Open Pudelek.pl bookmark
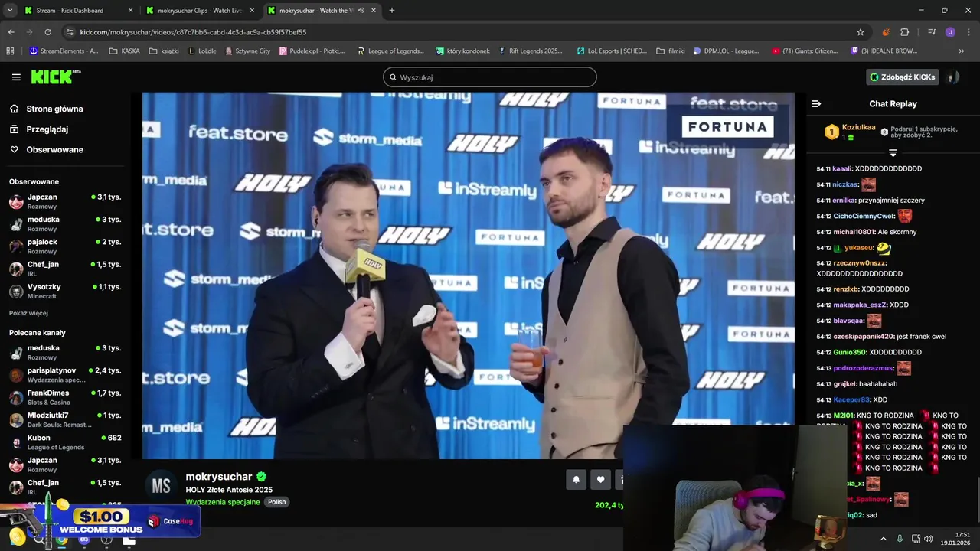Screen dimensions: 980x551 312,51
